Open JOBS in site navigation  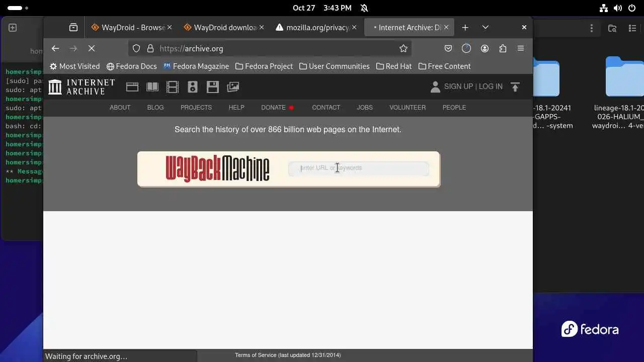(x=365, y=108)
